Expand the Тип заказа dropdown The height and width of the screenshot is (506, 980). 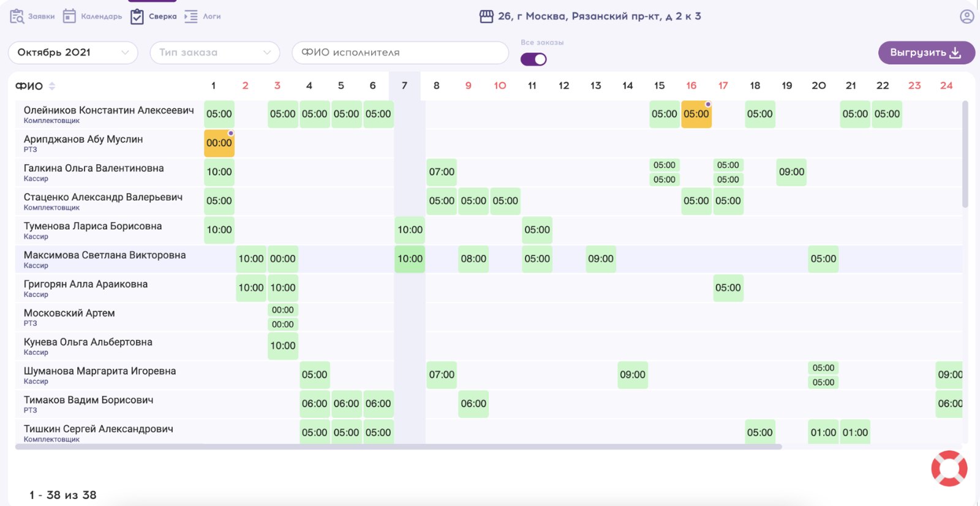point(215,53)
